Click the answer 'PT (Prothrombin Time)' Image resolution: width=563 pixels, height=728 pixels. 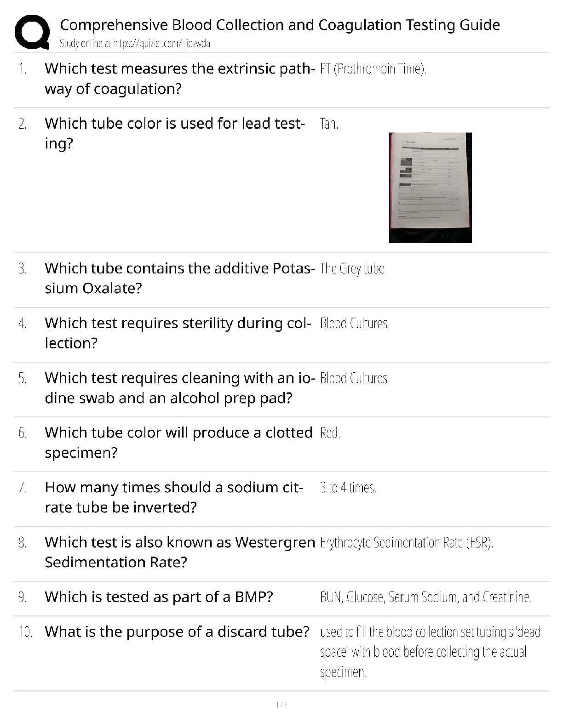coord(373,69)
